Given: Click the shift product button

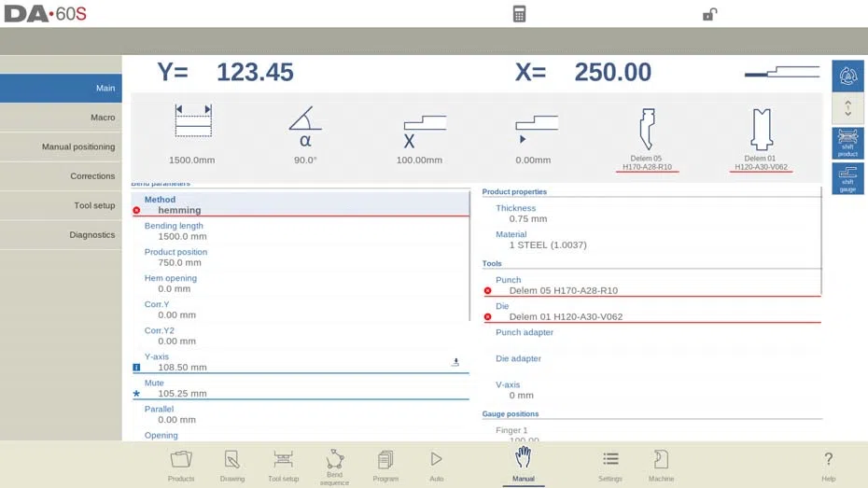Looking at the screenshot, I should [x=847, y=144].
